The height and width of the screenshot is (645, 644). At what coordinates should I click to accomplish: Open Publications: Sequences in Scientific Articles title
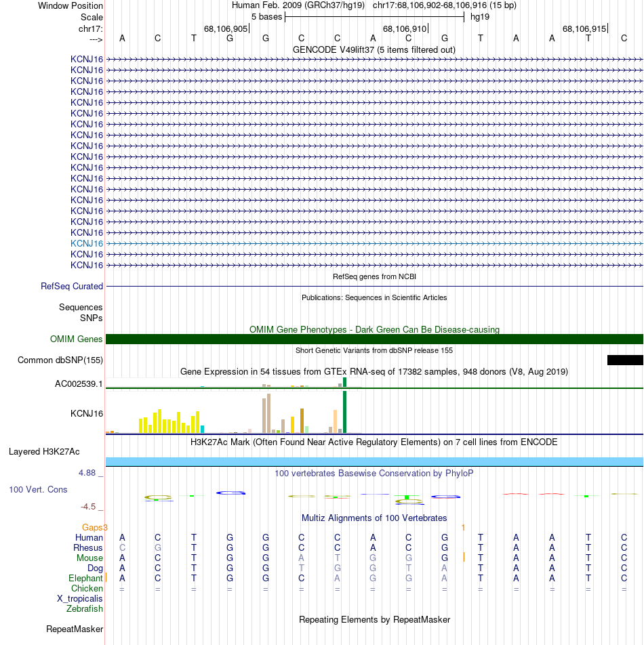click(374, 297)
